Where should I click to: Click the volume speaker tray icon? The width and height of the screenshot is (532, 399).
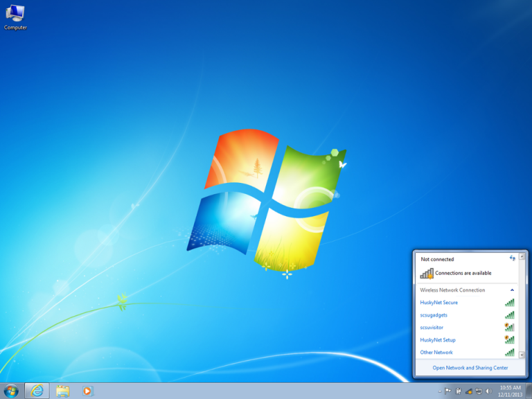pos(488,391)
